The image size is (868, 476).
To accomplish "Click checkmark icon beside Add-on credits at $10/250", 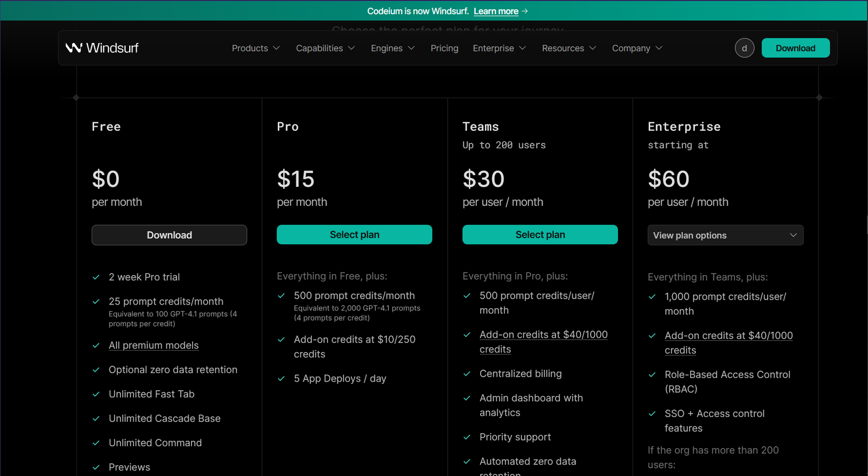I will [x=281, y=340].
